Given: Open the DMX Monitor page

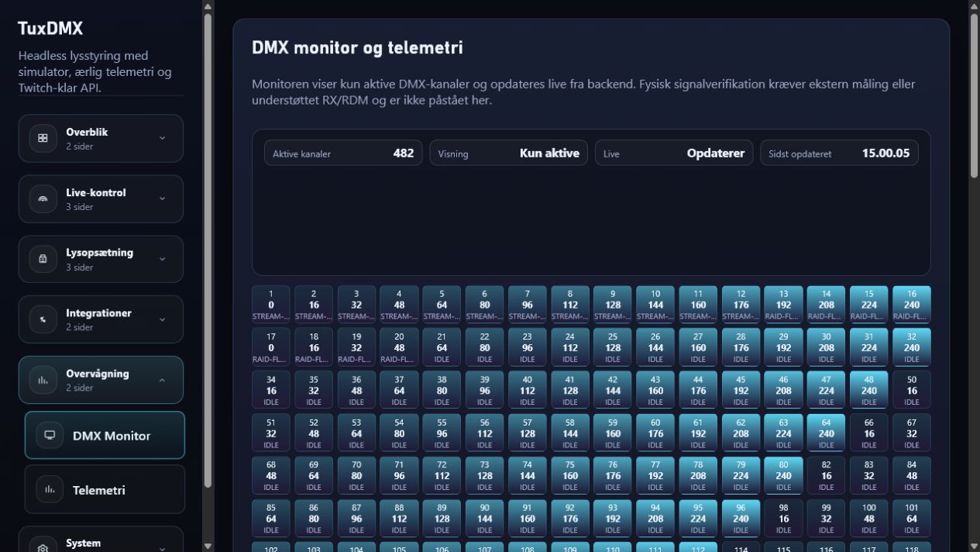Looking at the screenshot, I should coord(105,435).
